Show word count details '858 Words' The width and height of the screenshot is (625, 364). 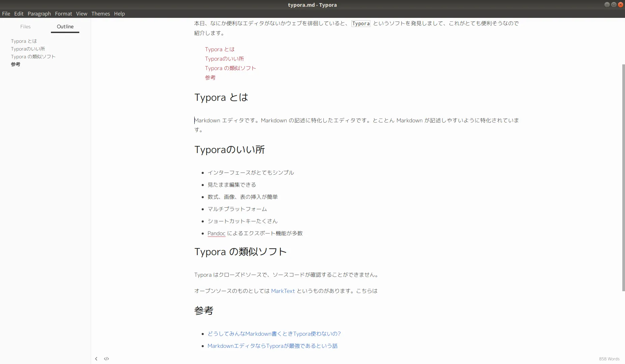609,359
